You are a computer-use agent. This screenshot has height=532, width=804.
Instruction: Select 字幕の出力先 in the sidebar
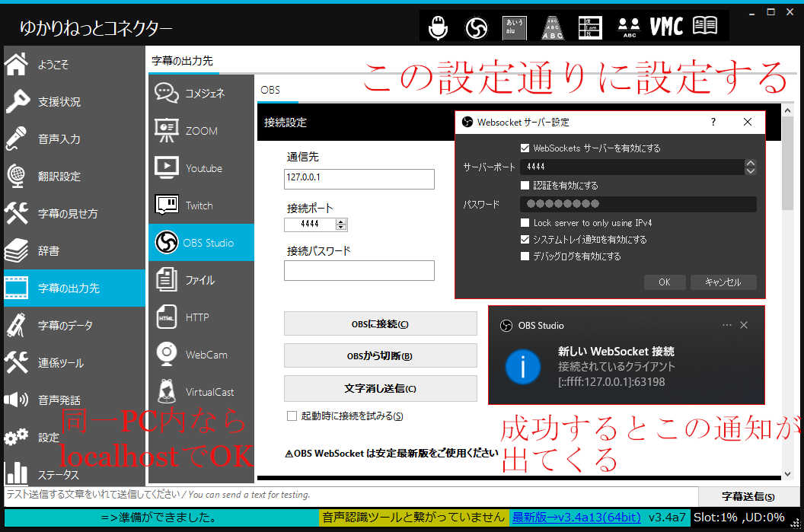click(x=75, y=288)
